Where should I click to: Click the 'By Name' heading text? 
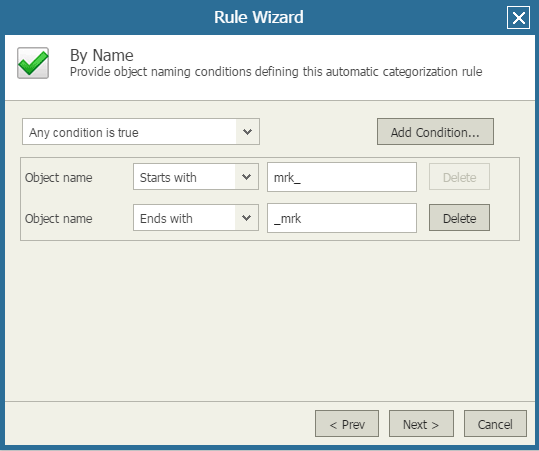[x=102, y=56]
